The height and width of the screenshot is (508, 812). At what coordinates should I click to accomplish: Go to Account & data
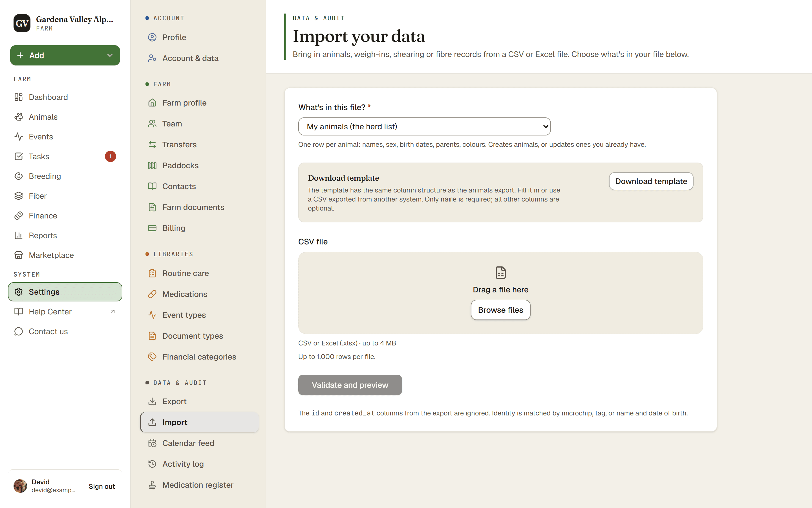(x=199, y=58)
